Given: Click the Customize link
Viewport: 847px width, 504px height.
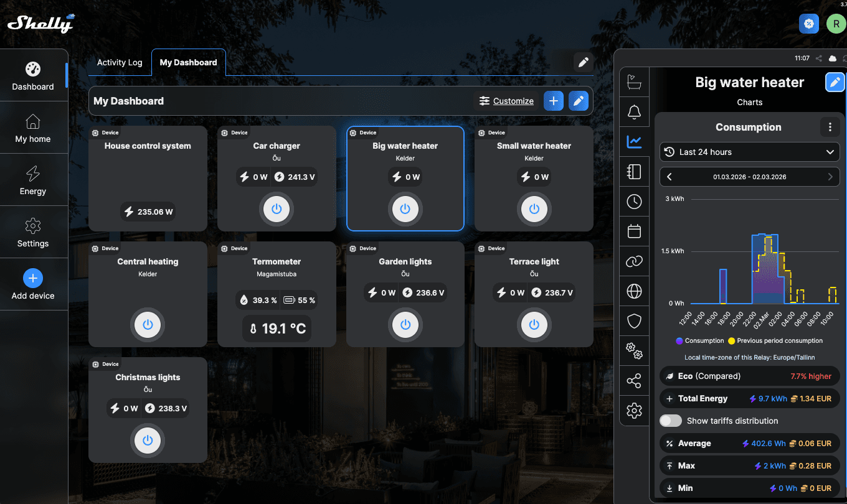Looking at the screenshot, I should 513,101.
